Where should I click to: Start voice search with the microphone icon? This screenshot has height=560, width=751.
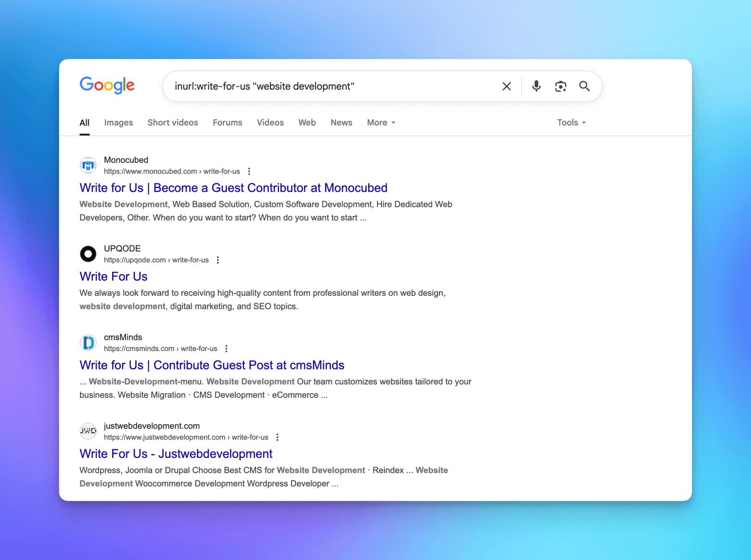(536, 86)
